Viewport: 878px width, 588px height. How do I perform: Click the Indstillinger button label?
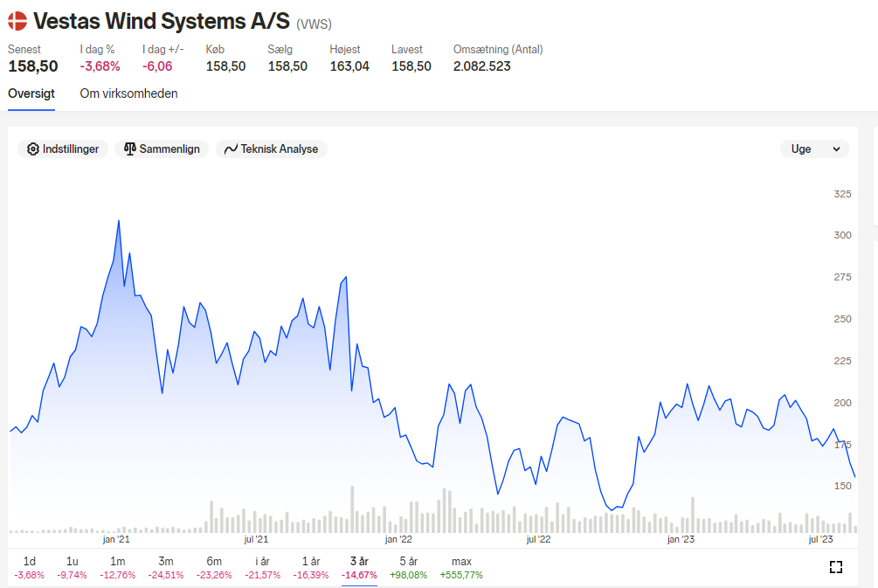coord(71,149)
